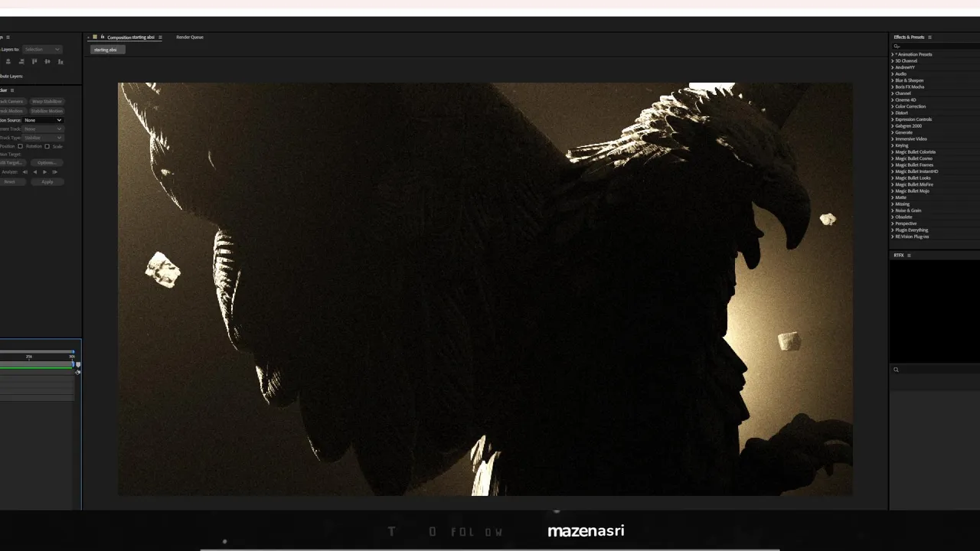The height and width of the screenshot is (551, 980).
Task: Expand the Magic Bullet Looks category
Action: (893, 178)
